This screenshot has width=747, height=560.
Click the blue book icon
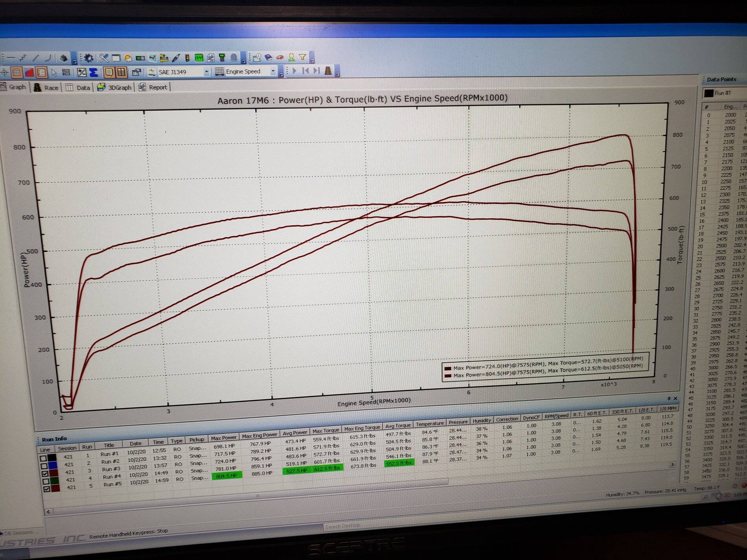pyautogui.click(x=269, y=58)
